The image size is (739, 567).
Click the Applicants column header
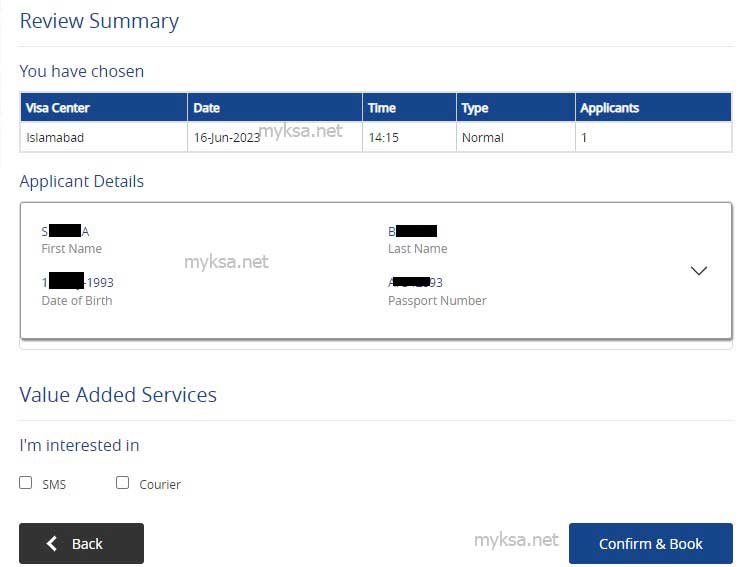click(x=654, y=107)
